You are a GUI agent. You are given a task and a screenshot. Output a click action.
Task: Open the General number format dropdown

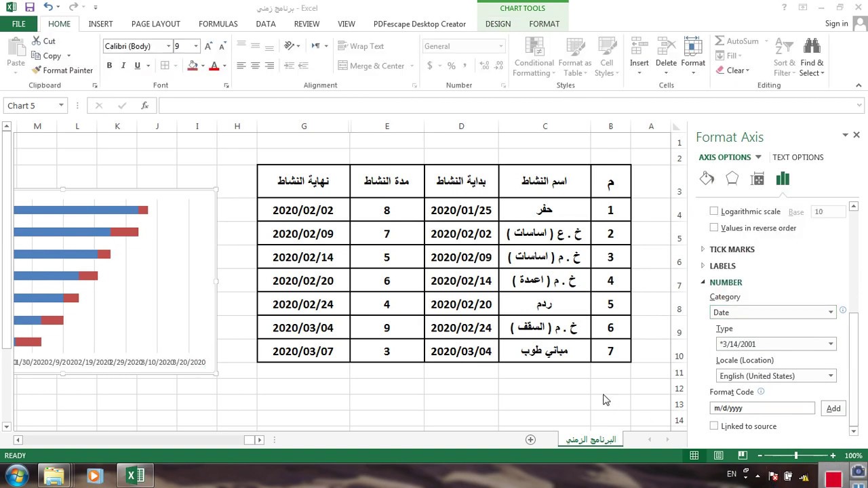click(501, 46)
